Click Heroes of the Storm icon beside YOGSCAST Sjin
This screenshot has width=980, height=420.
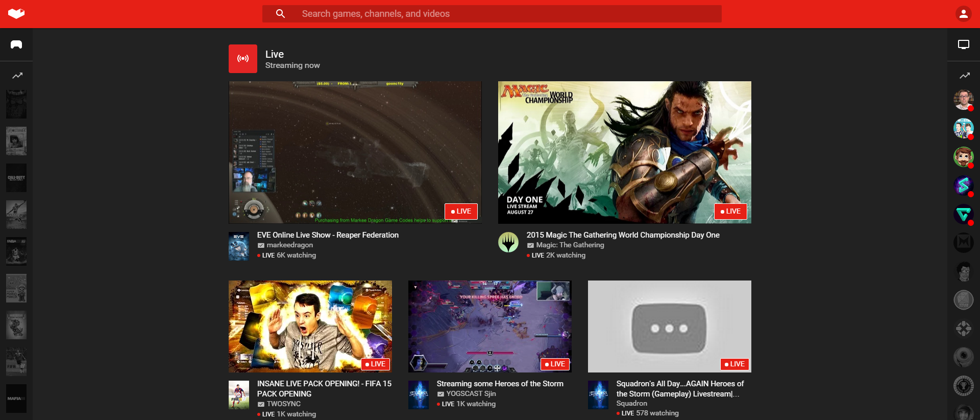point(419,395)
